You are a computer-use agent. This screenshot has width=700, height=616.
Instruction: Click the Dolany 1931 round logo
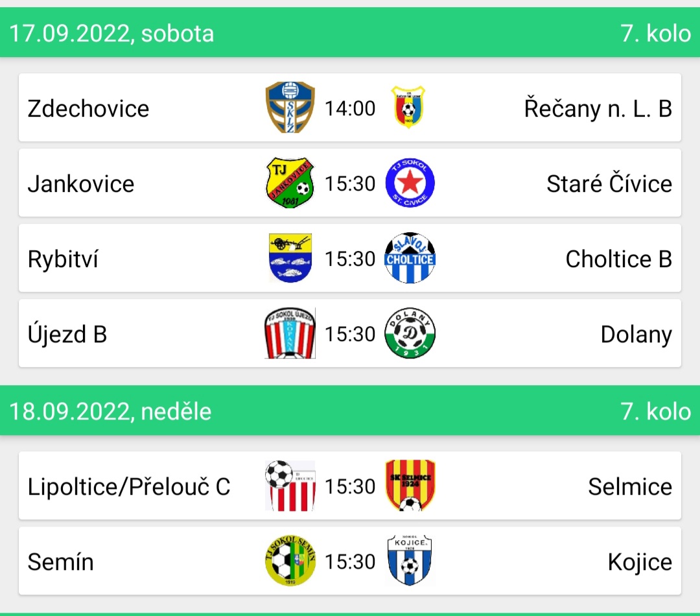(x=410, y=333)
